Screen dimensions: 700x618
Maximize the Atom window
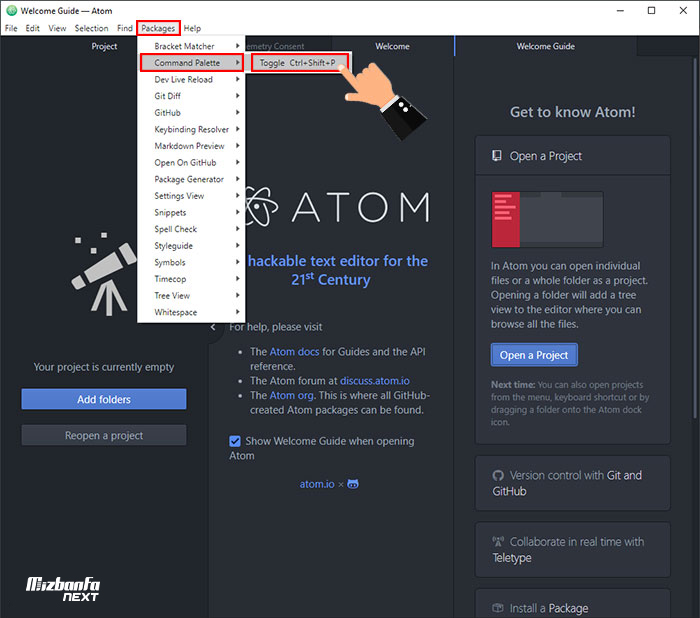coord(651,10)
